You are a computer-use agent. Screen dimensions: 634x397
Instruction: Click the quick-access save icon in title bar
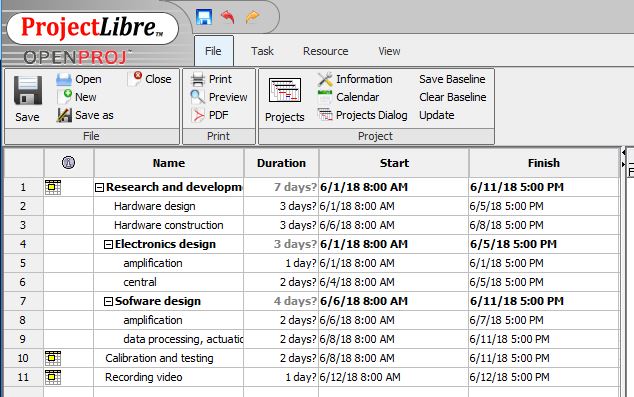[204, 17]
